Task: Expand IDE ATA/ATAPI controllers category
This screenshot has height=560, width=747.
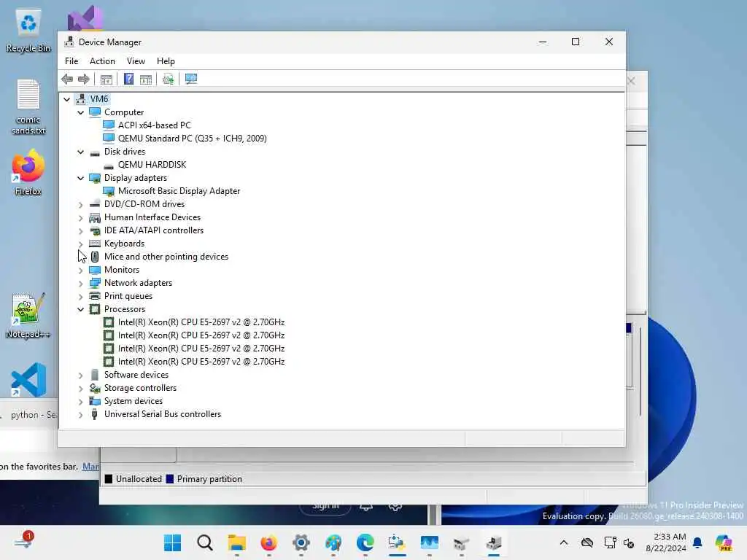Action: [x=80, y=230]
